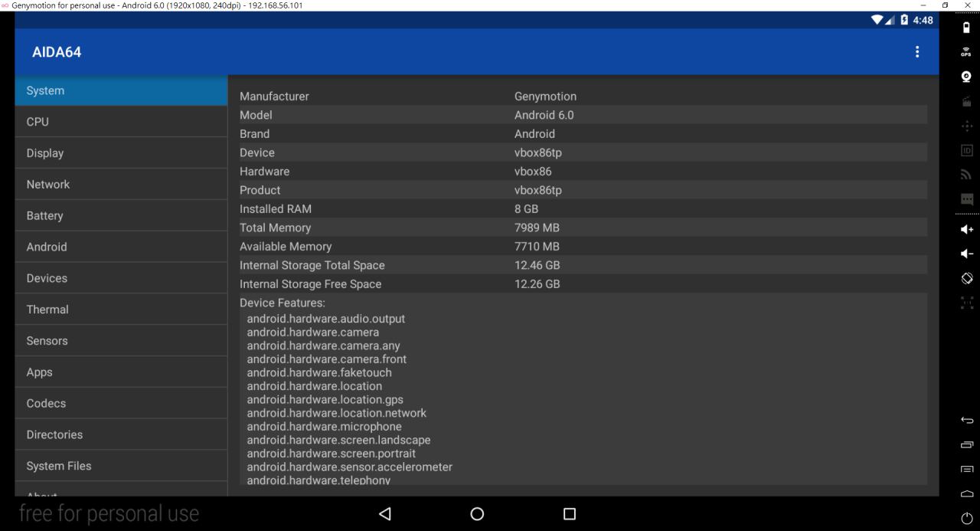This screenshot has width=980, height=531.
Task: Open the Apps category
Action: tap(121, 372)
